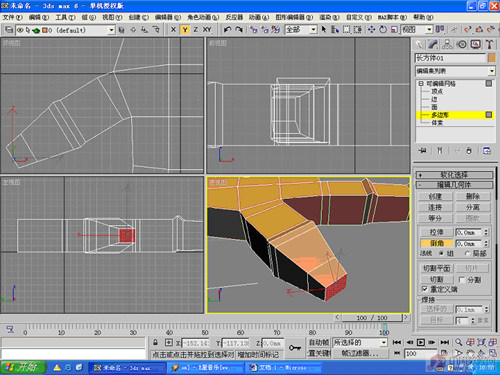Click the Show End Result icon under stack
Screen dimensions: 500x375
(x=440, y=151)
